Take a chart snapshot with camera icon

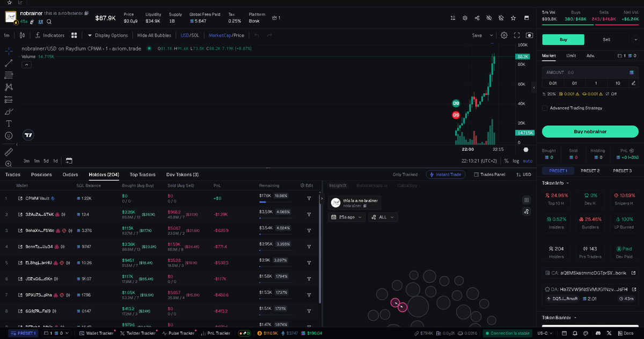point(530,35)
